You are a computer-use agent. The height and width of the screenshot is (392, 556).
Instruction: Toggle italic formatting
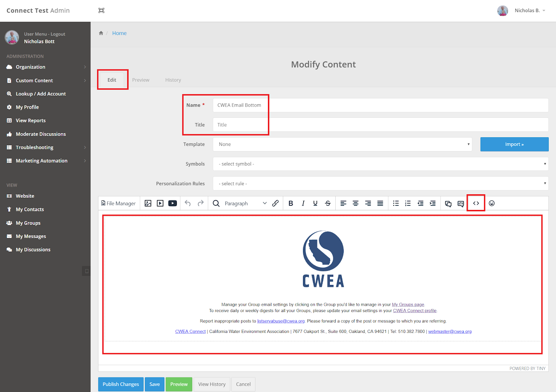tap(303, 203)
